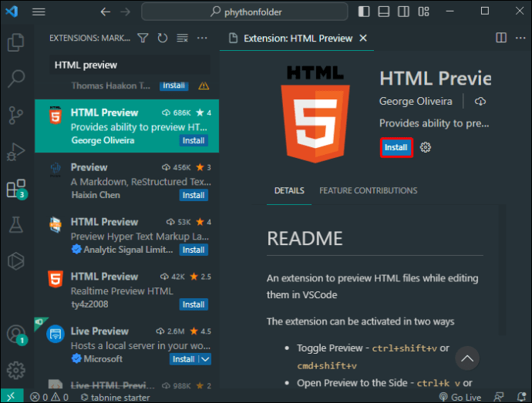Click the blue Install button in details
The height and width of the screenshot is (403, 532).
point(396,147)
